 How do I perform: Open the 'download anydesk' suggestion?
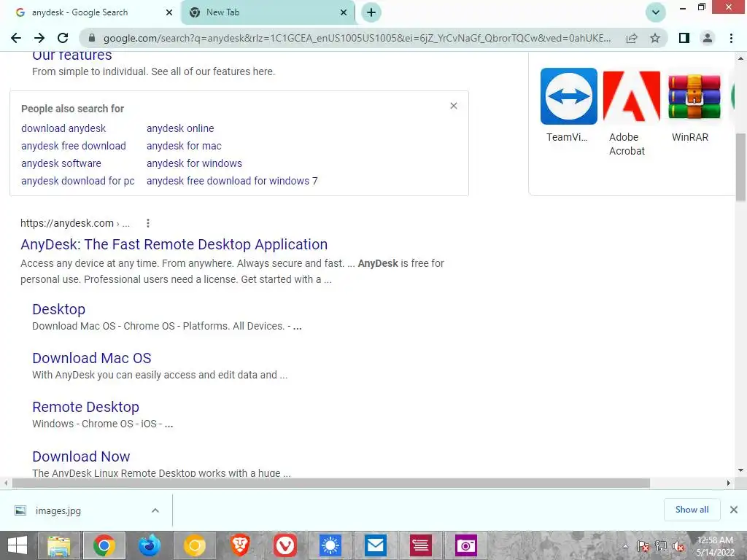[x=63, y=128]
